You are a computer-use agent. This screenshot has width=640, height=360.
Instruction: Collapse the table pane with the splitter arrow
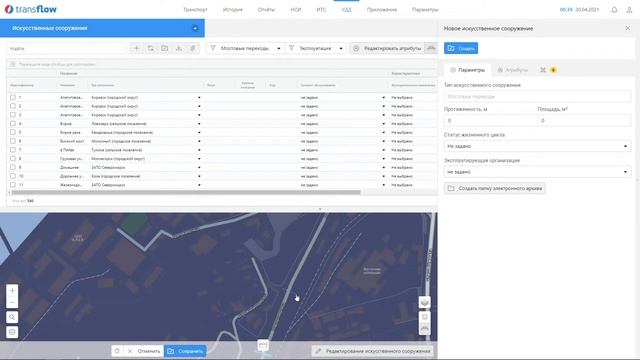[x=320, y=209]
